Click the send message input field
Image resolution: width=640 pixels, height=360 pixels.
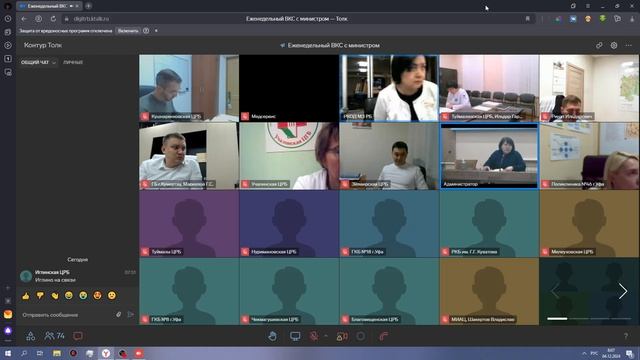(67, 315)
